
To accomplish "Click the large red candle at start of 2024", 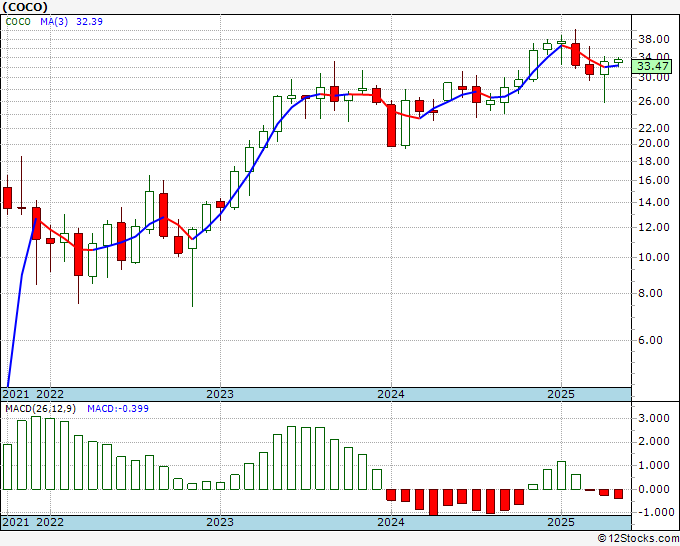I will pyautogui.click(x=391, y=124).
